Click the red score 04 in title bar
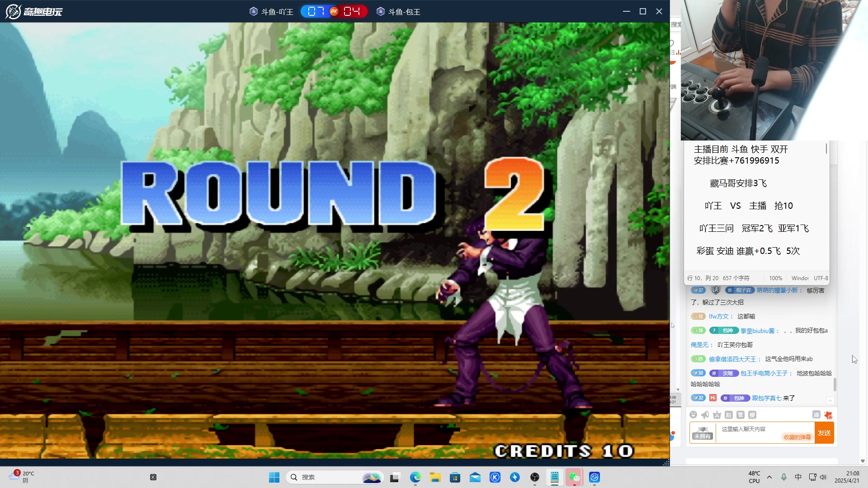Image resolution: width=868 pixels, height=488 pixels. pyautogui.click(x=352, y=11)
